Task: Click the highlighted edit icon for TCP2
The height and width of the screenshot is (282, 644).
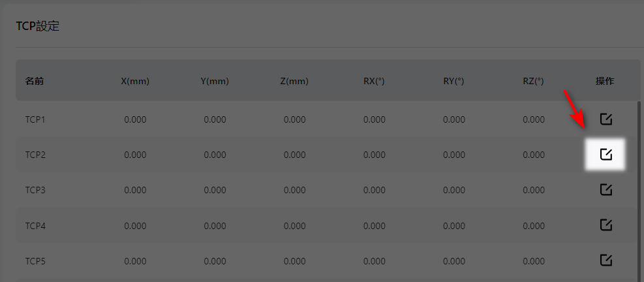Action: pyautogui.click(x=606, y=155)
